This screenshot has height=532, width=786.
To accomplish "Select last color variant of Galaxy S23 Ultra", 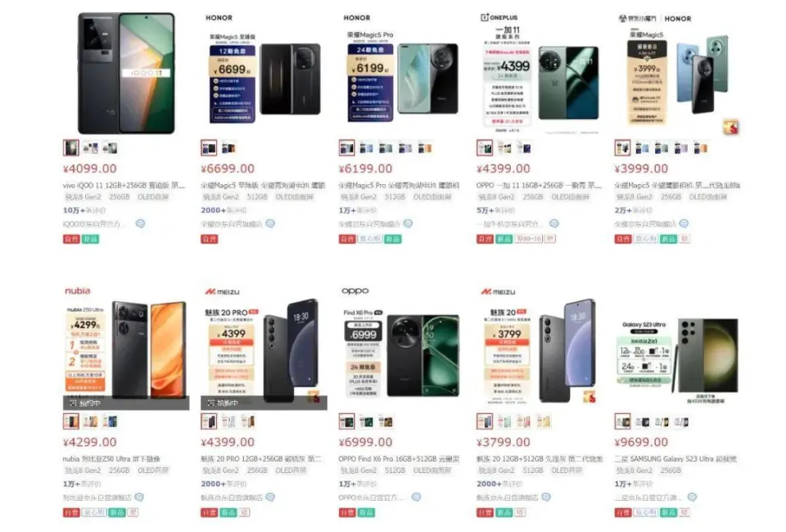I will (x=681, y=422).
